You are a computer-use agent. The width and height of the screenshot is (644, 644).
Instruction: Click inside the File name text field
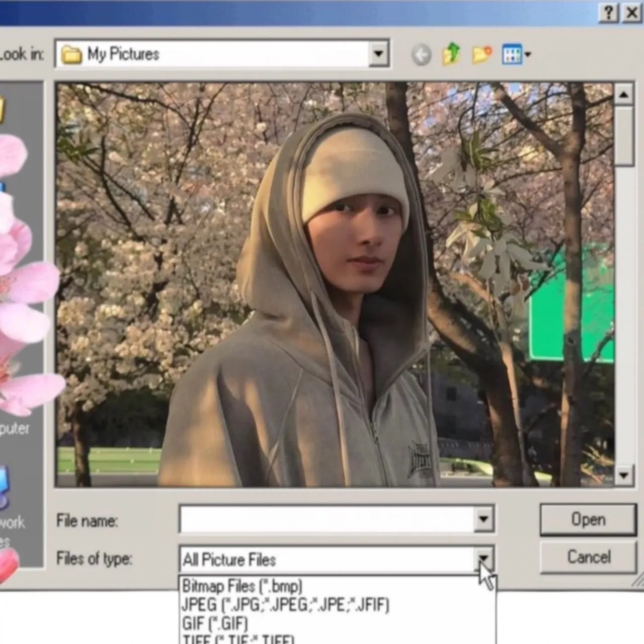tap(327, 519)
